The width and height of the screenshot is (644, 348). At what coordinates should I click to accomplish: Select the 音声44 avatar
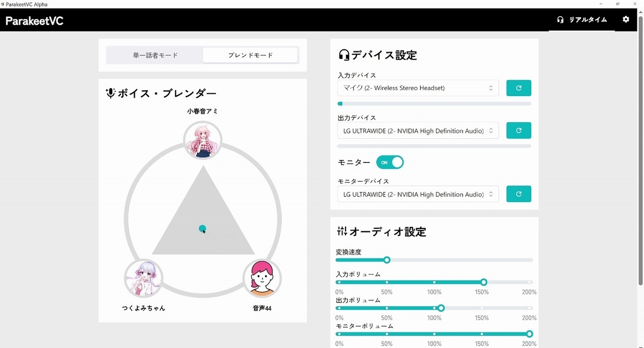coord(262,279)
